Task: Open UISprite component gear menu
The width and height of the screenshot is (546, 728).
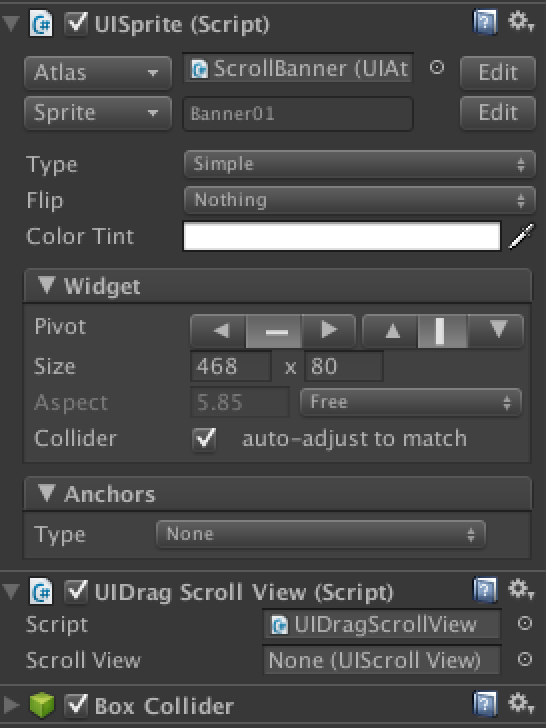Action: (x=520, y=22)
